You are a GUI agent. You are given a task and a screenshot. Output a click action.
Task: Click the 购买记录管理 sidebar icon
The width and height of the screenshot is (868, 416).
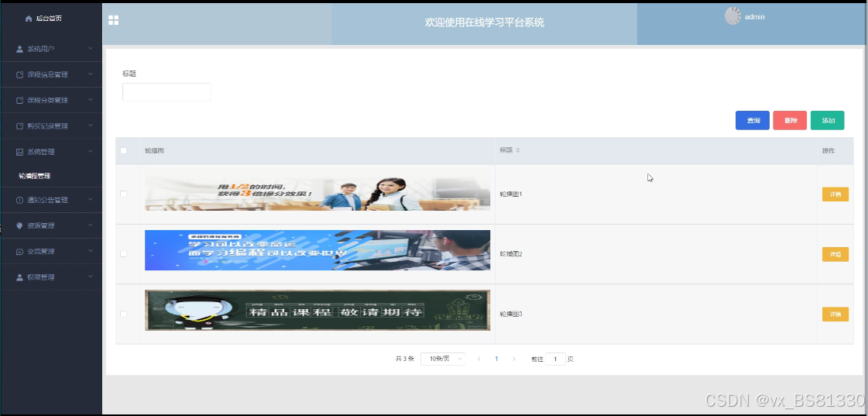(20, 126)
